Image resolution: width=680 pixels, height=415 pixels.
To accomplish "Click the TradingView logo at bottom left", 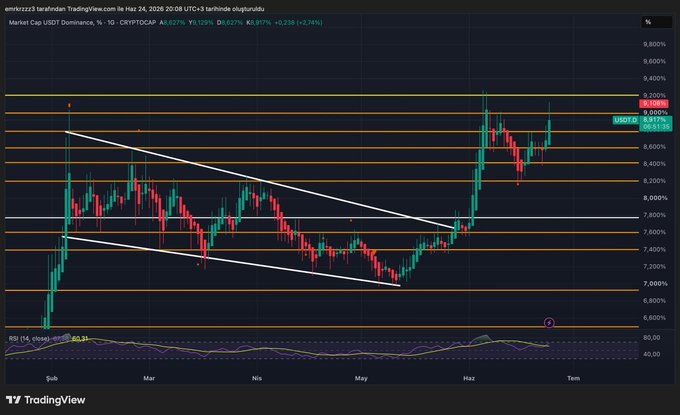I will tap(46, 400).
